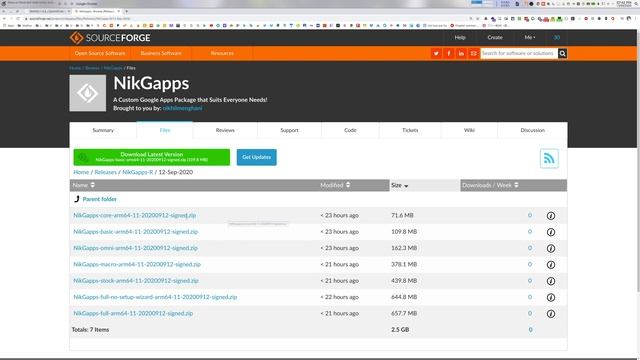Open the Open Source Software menu
This screenshot has height=360, width=640.
[100, 53]
